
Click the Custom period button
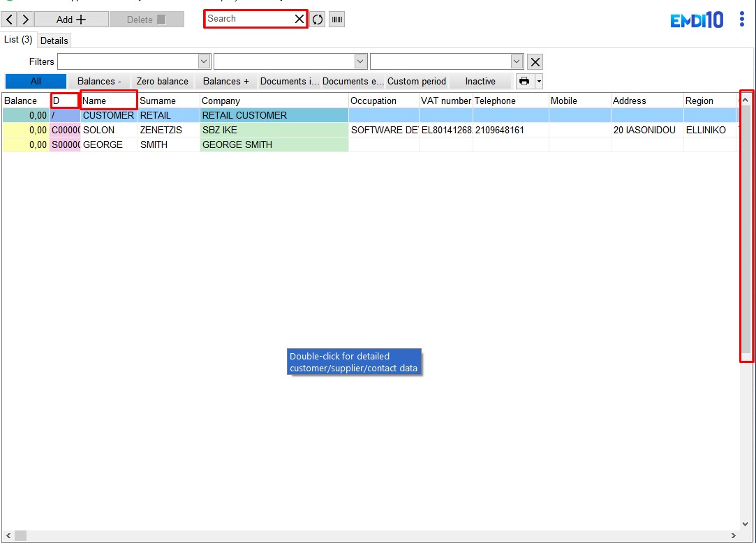(416, 82)
